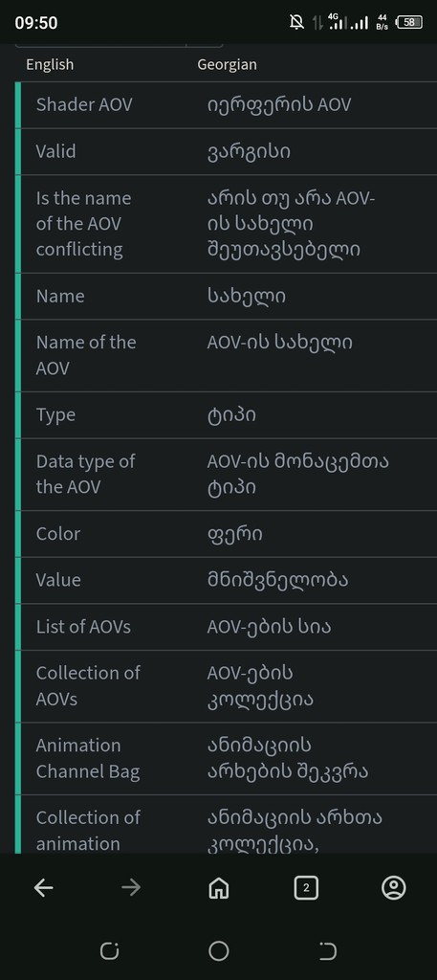Click the battery indicator in status bar
Viewport: 437px width, 980px height.
pos(409,23)
